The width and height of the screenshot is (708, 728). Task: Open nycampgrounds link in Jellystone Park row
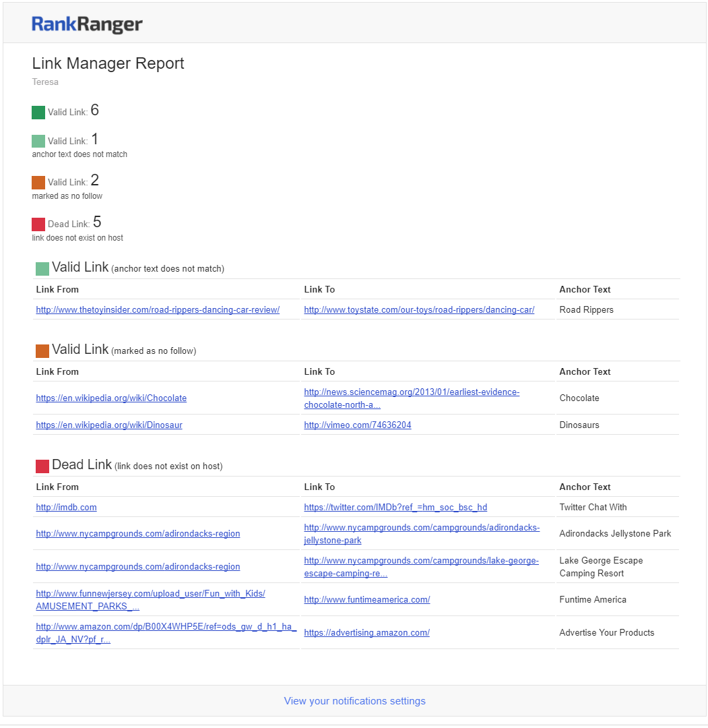point(138,533)
